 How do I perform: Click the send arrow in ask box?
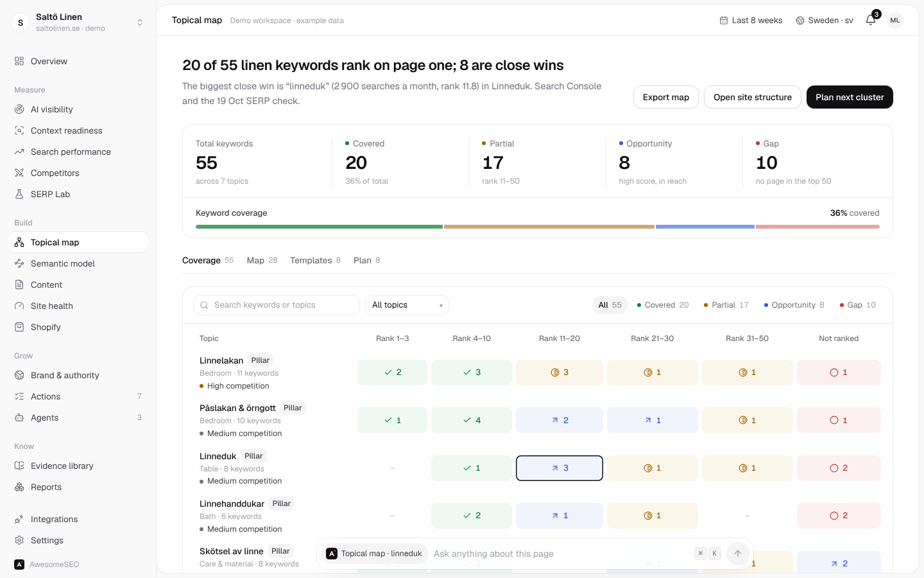738,554
